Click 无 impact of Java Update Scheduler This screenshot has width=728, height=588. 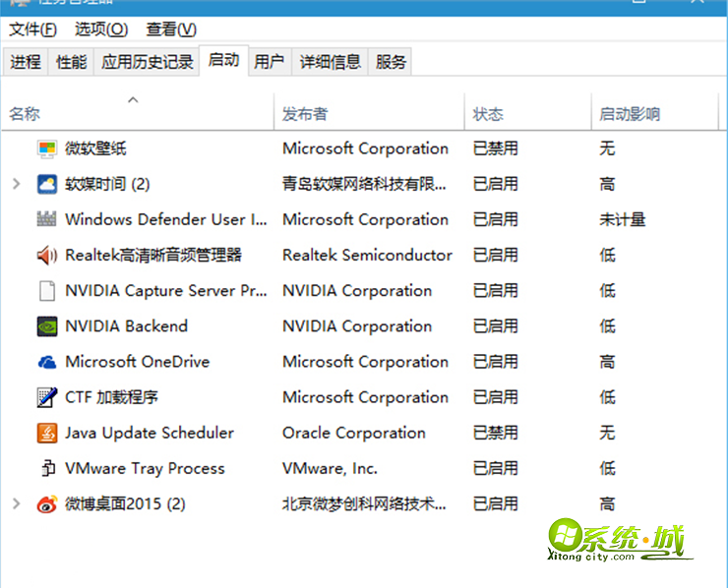pyautogui.click(x=607, y=433)
